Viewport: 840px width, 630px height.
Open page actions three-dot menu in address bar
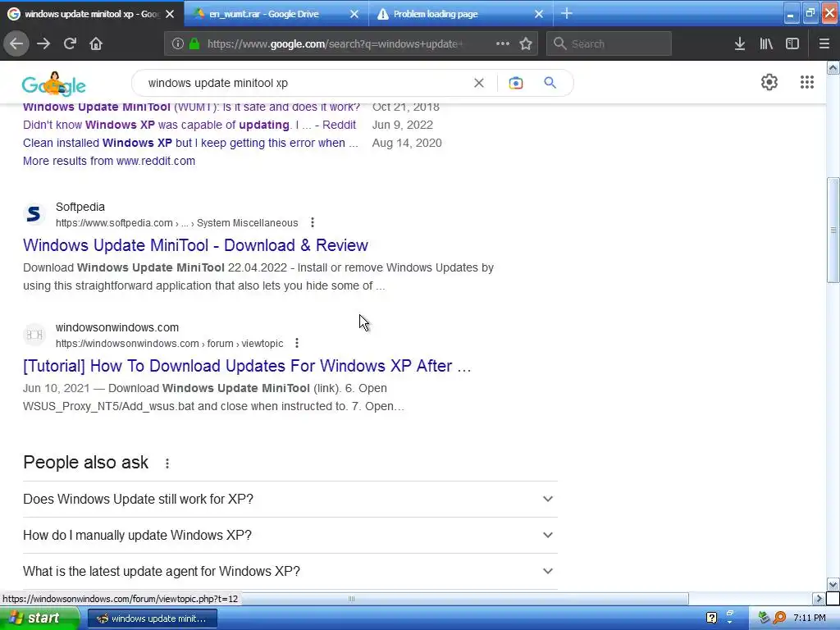[503, 43]
